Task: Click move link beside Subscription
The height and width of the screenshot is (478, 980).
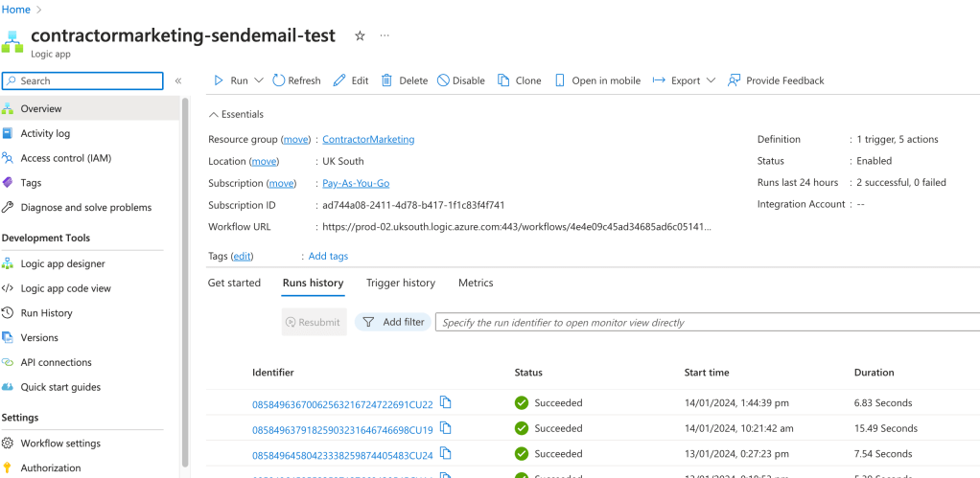Action: 281,184
